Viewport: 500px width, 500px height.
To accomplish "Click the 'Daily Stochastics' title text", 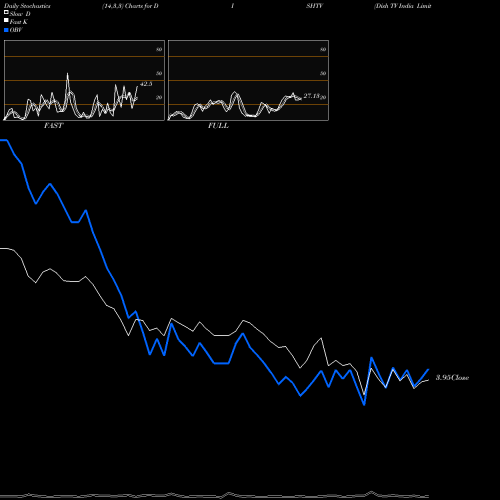I will (27, 6).
